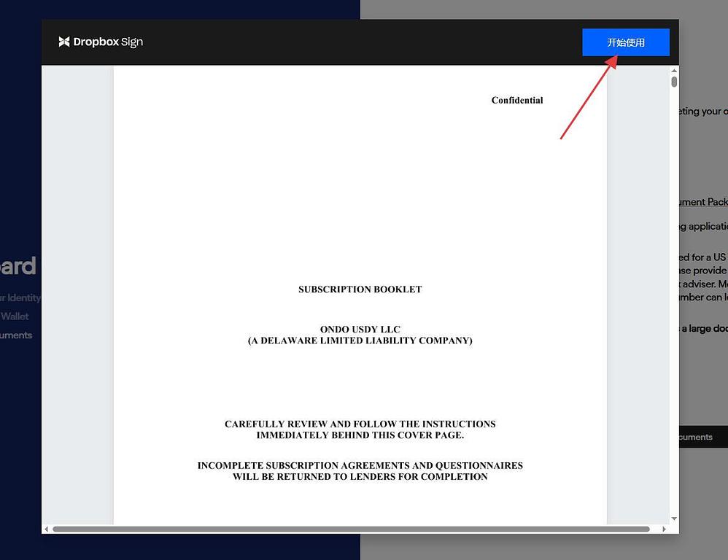Click the horizontal scrollbar thumb
Screen dimensions: 728x560
point(350,529)
